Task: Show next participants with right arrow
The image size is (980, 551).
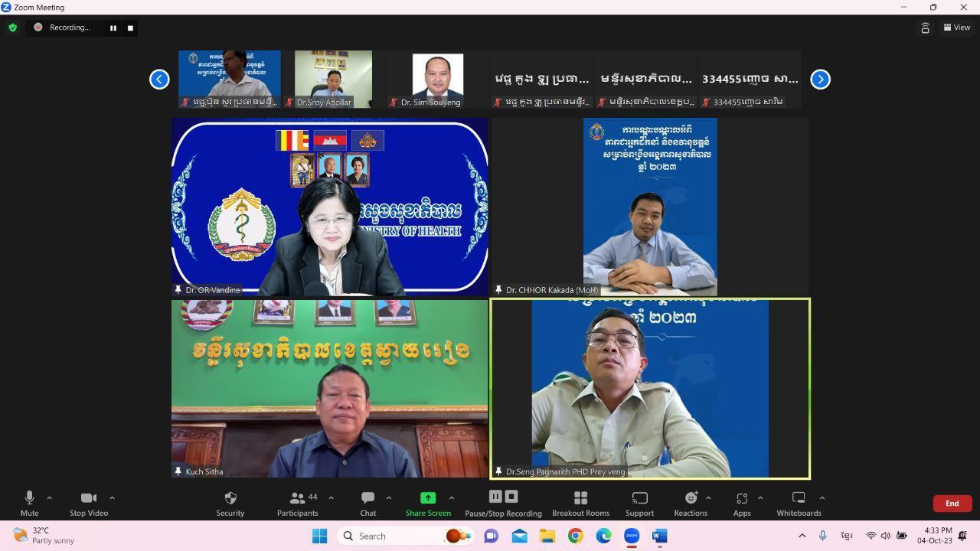Action: pyautogui.click(x=820, y=79)
